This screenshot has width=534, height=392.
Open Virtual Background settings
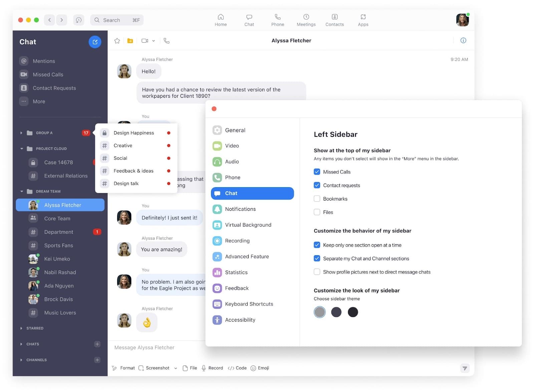click(248, 225)
